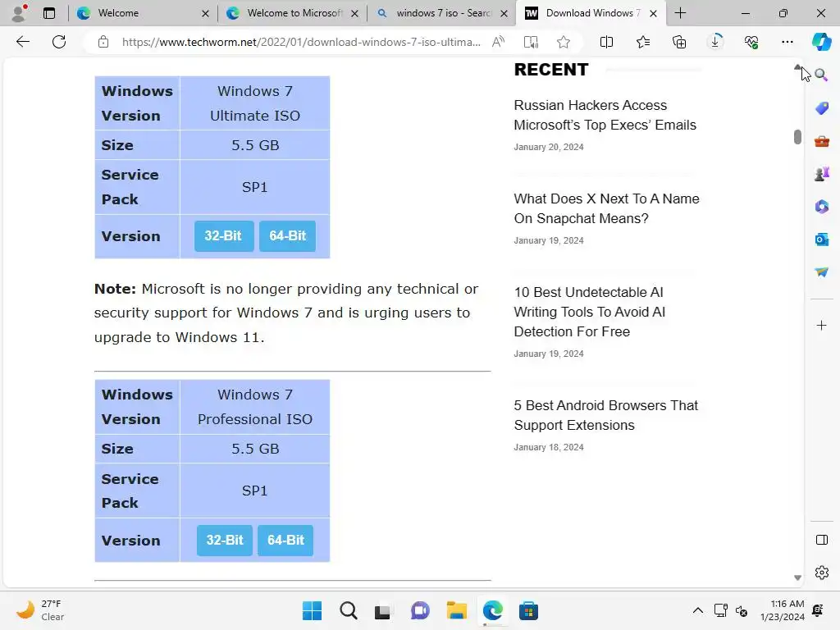
Task: Open split screen icon in toolbar
Action: click(606, 42)
